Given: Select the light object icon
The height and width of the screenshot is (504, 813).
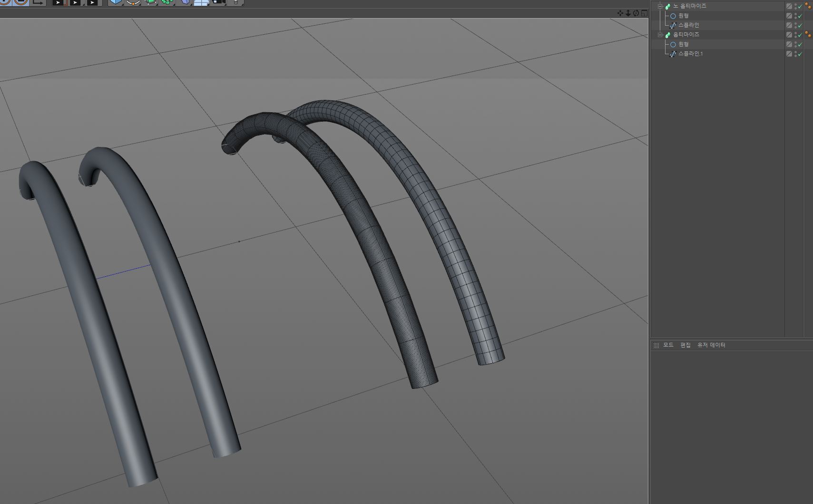Looking at the screenshot, I should 235,2.
